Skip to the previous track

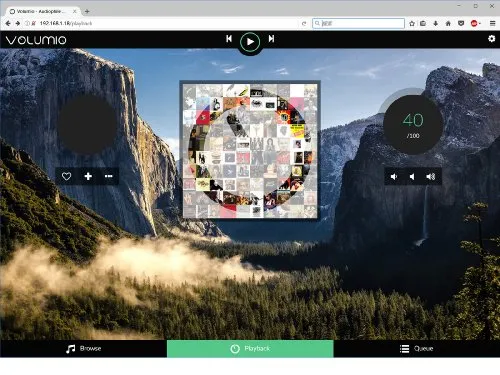coord(229,39)
